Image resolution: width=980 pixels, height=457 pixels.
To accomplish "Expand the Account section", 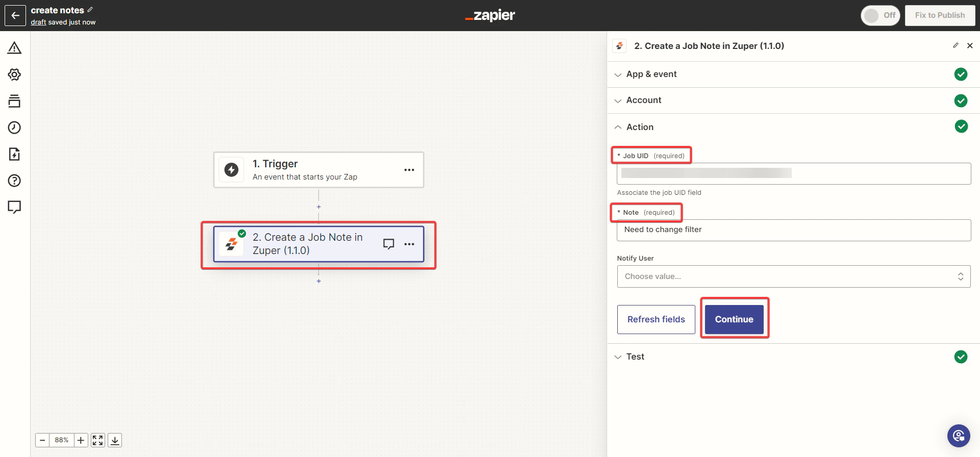I will 793,100.
